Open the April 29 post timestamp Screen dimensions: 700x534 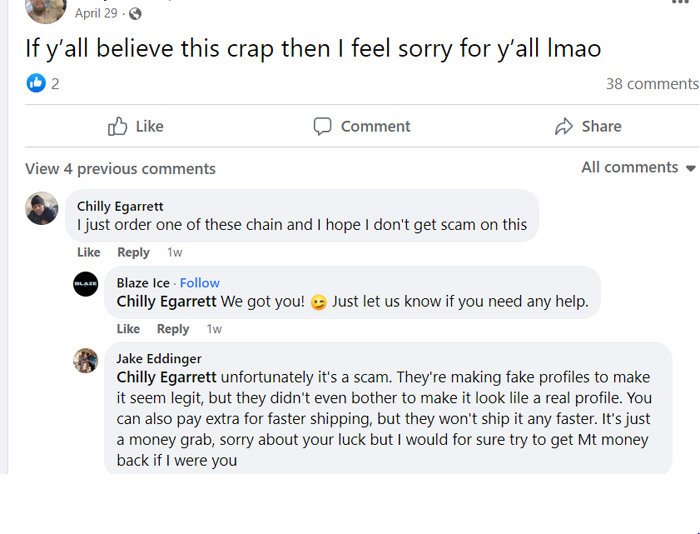coord(96,13)
